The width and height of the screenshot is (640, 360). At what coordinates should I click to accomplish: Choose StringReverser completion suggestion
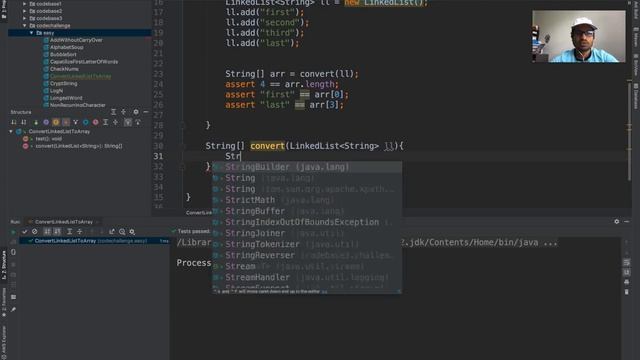(306, 255)
